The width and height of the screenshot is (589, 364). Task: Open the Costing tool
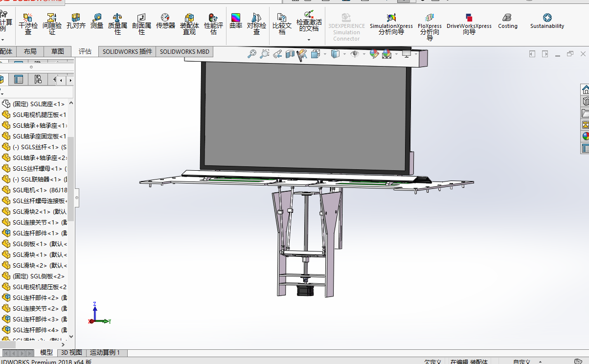(x=507, y=22)
